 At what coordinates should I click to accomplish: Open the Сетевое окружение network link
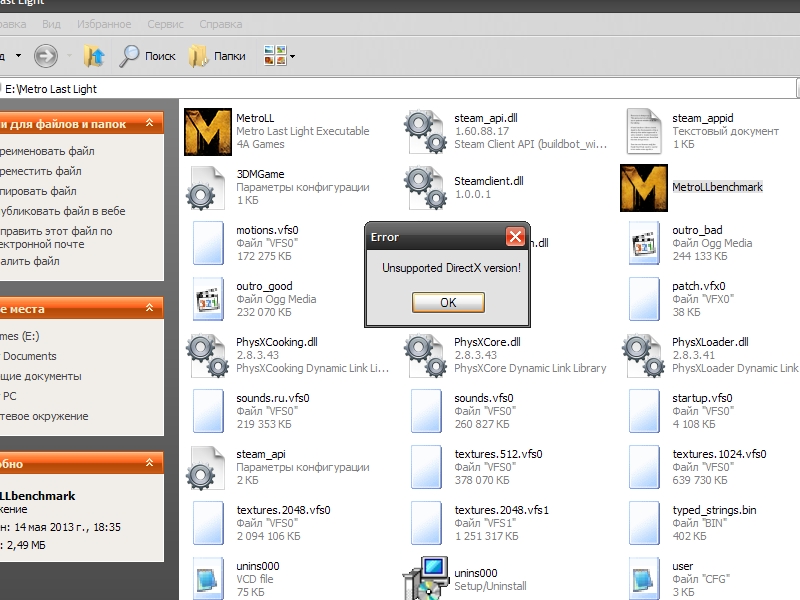44,416
